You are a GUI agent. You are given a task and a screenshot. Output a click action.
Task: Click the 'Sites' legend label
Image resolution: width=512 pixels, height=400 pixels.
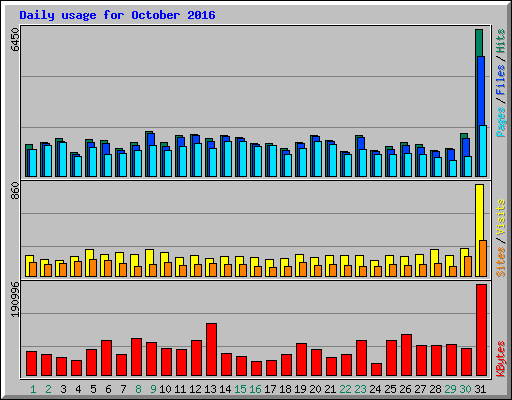coord(501,262)
